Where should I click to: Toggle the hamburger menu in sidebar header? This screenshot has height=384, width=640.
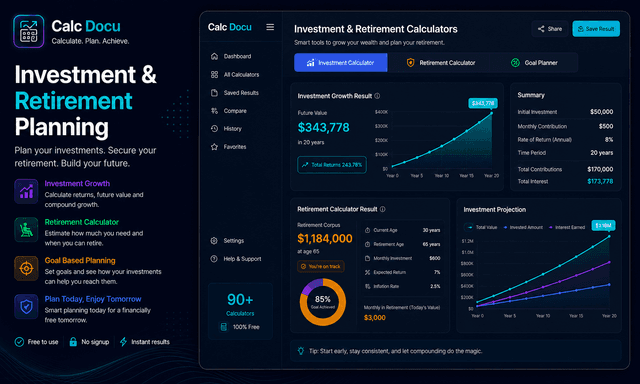(270, 27)
